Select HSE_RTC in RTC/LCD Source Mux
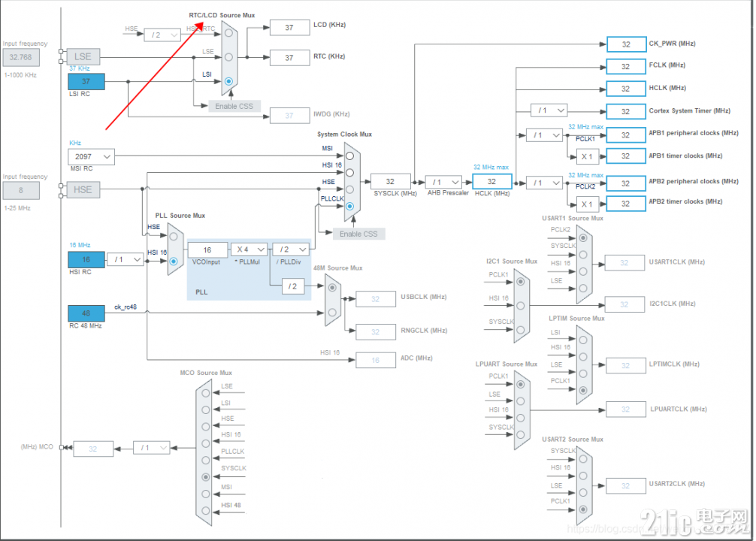 (228, 33)
